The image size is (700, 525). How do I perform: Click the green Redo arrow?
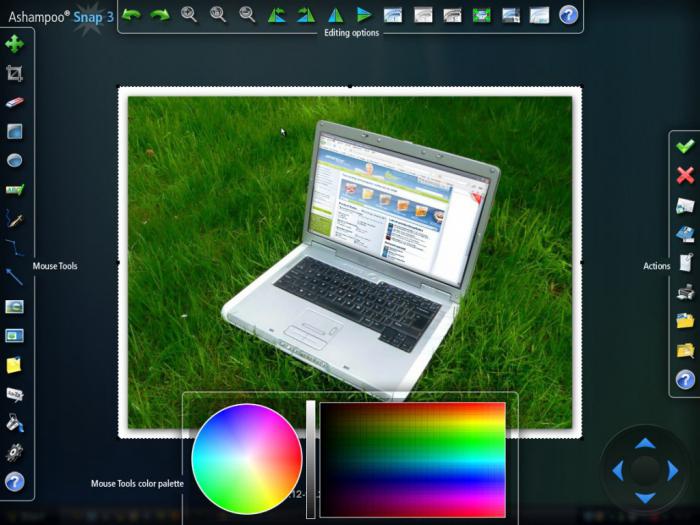point(160,15)
